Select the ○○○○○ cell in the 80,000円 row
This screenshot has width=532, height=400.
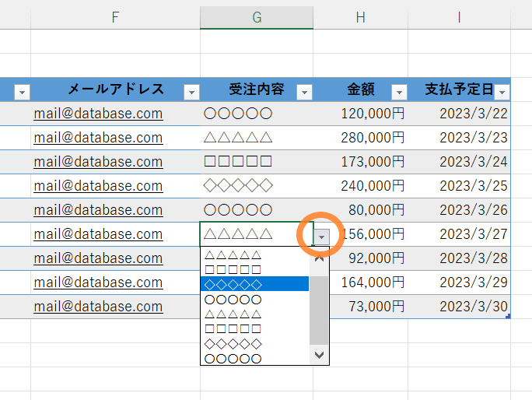tap(257, 210)
